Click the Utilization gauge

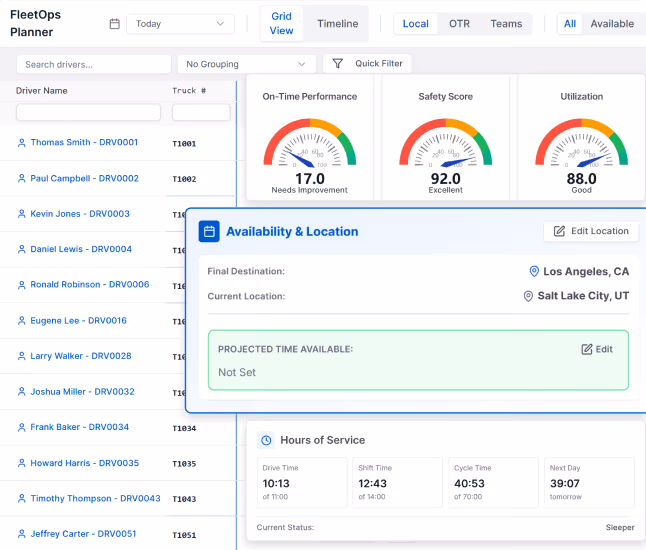[x=581, y=143]
